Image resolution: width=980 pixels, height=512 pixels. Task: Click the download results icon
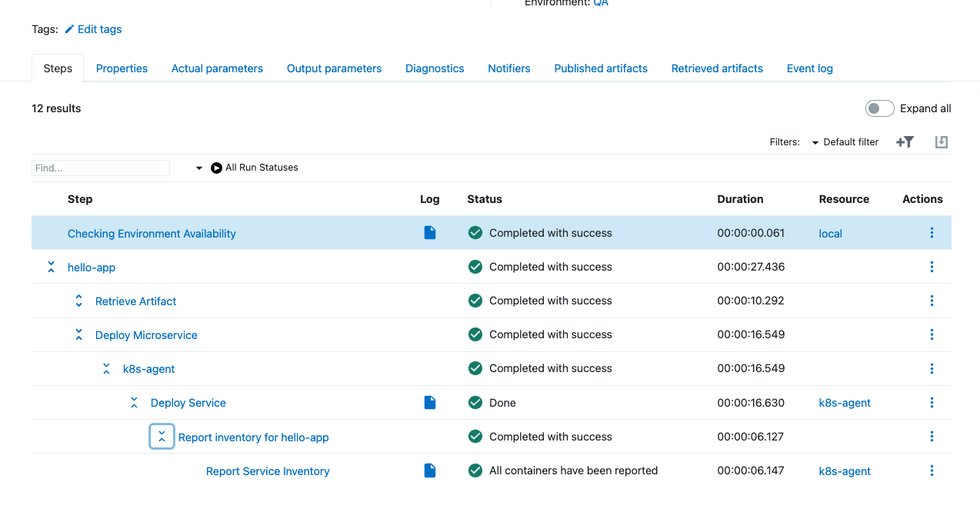click(x=941, y=142)
